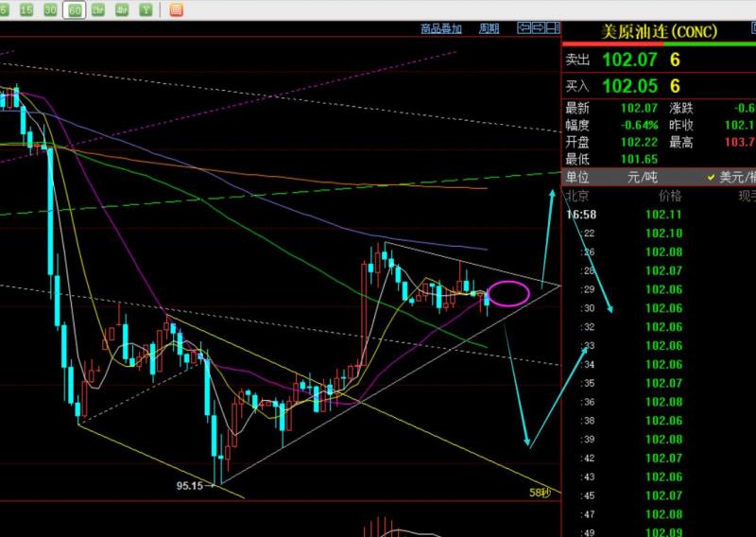Select the 元/吨 unit option
The image size is (756, 537).
click(x=642, y=177)
